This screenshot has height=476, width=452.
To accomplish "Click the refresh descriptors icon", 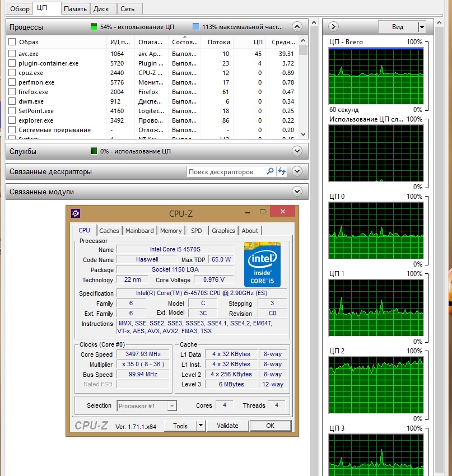I will [282, 171].
